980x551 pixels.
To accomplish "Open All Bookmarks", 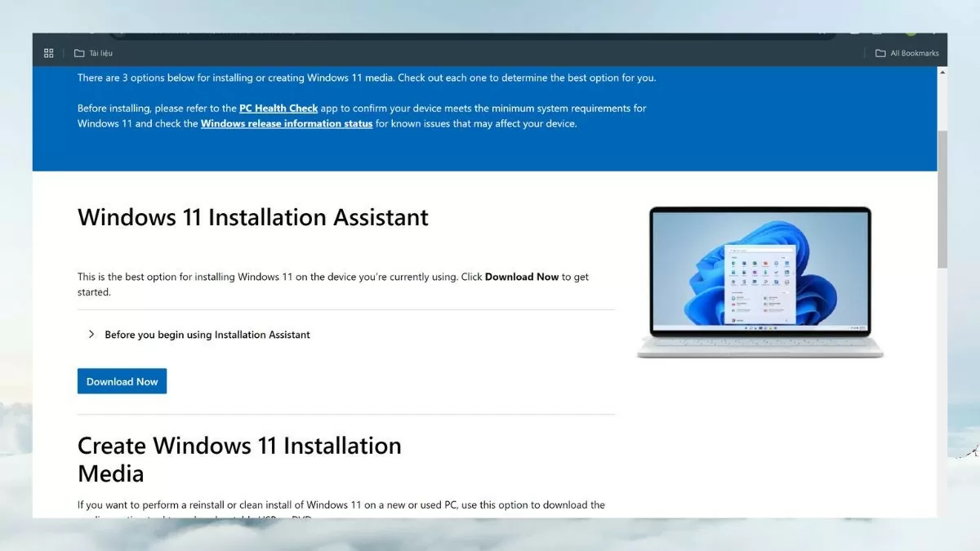I will [912, 52].
